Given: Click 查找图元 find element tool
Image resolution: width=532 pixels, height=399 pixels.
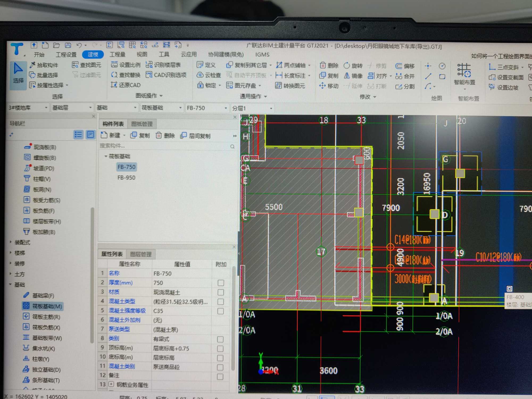Looking at the screenshot, I should tap(87, 65).
